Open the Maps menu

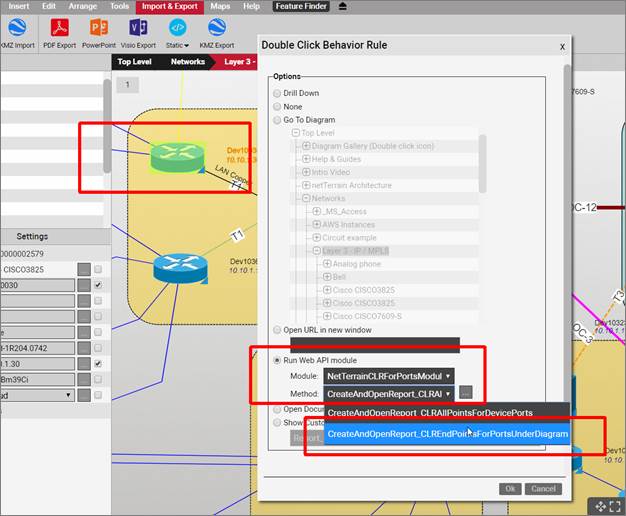click(x=219, y=6)
